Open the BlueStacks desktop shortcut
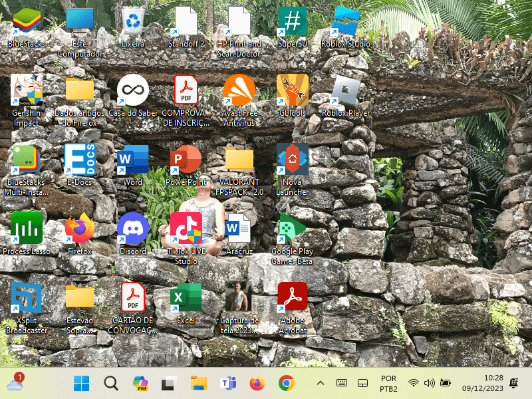 click(x=27, y=22)
